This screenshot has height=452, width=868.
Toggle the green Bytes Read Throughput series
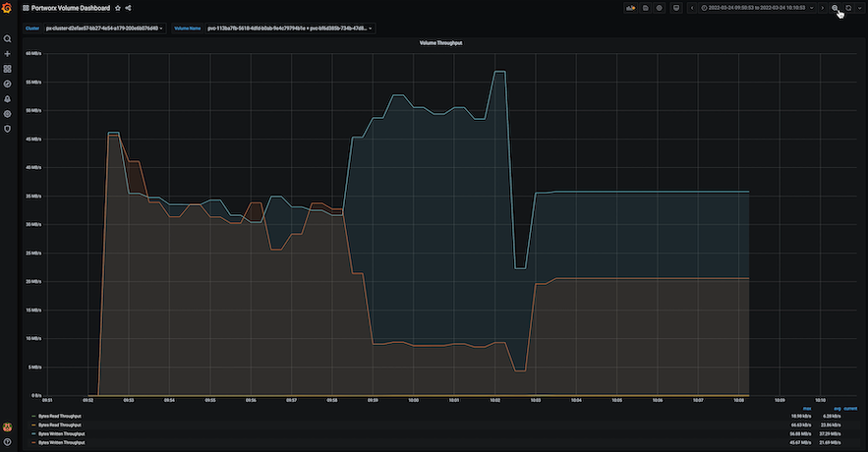[60, 416]
